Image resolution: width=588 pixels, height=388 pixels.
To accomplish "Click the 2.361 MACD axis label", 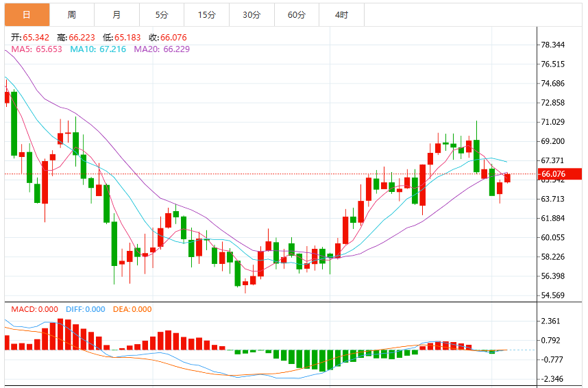I will click(x=550, y=321).
